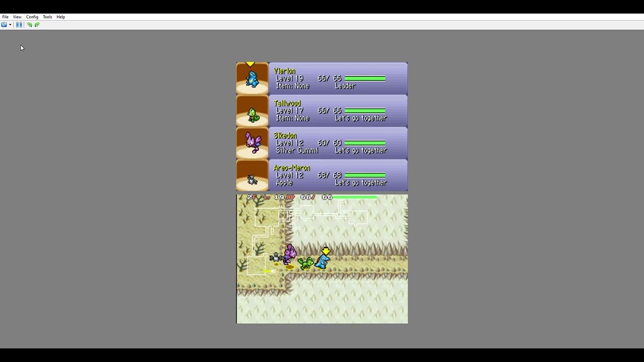Click the Areo-Meron team member name
The width and height of the screenshot is (644, 362).
(x=292, y=168)
